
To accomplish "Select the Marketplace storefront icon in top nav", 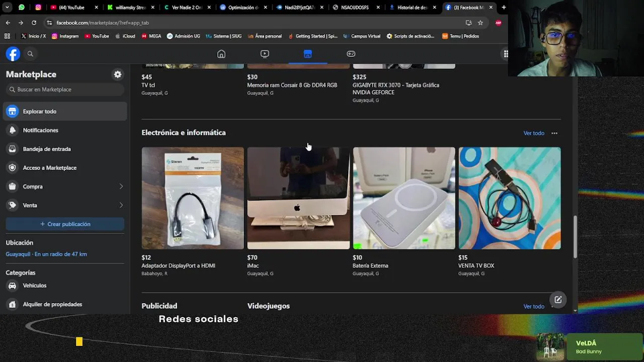I will pos(308,54).
